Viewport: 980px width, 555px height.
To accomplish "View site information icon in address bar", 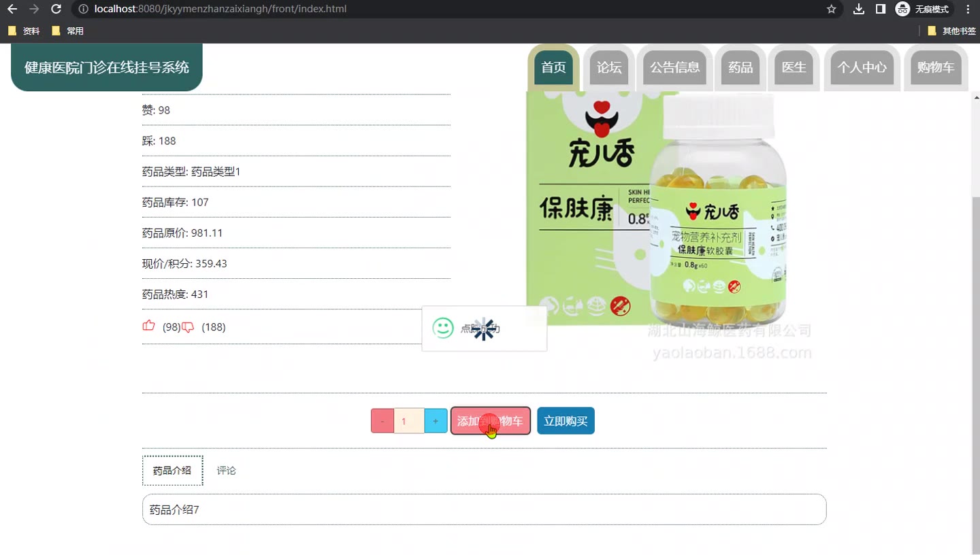I will (x=83, y=9).
